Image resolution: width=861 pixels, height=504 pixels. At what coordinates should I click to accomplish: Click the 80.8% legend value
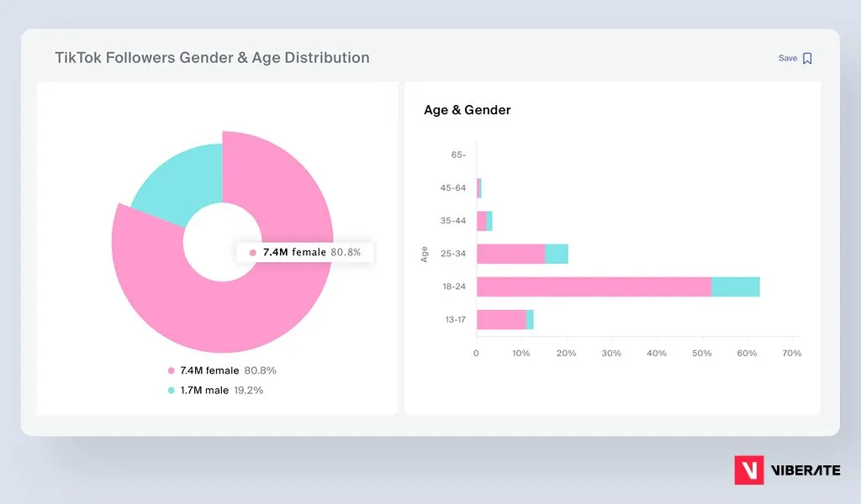[x=261, y=370]
